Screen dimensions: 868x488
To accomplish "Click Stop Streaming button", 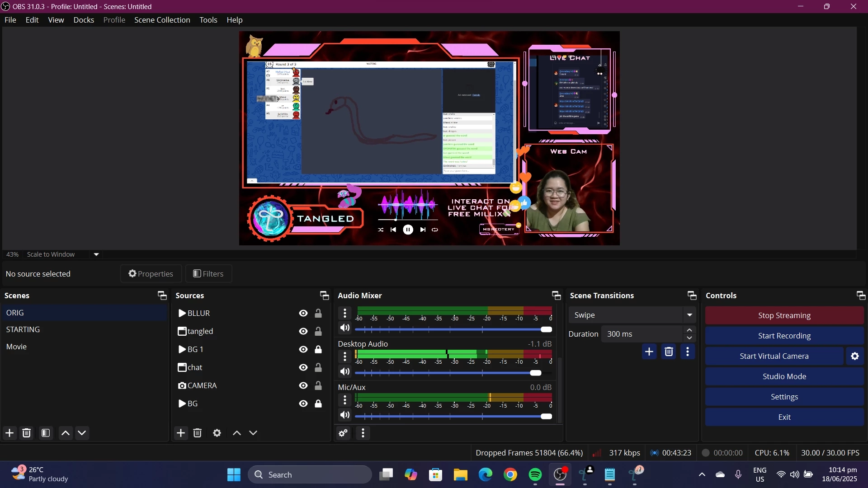I will [784, 315].
